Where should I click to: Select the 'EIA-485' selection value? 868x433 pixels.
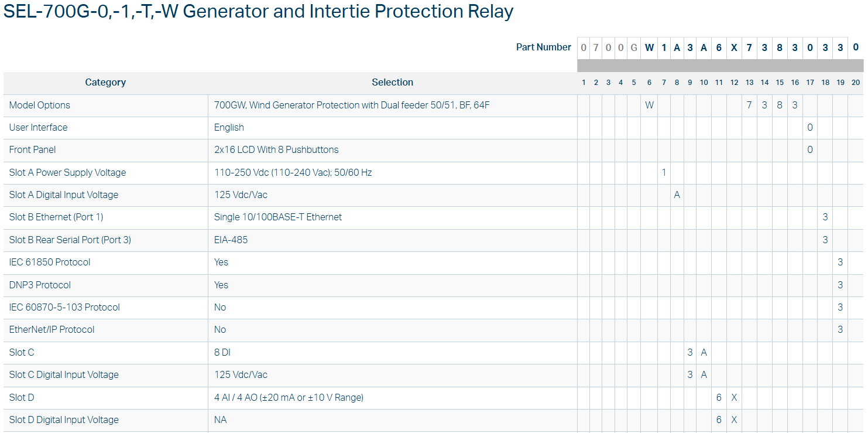231,240
